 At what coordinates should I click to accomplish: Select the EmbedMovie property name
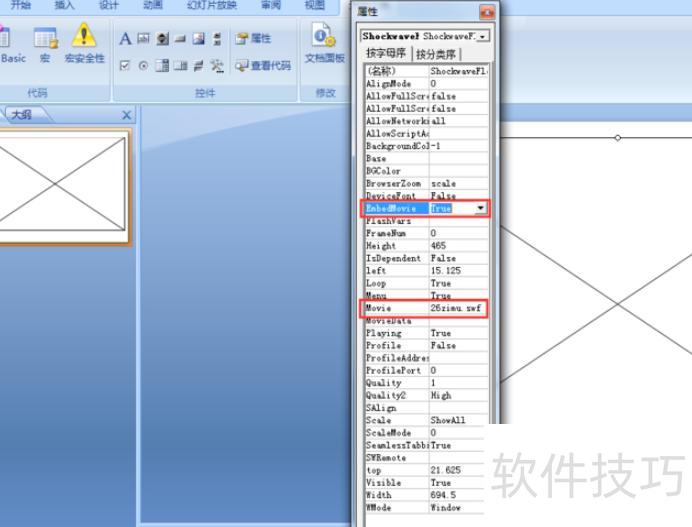(x=397, y=208)
